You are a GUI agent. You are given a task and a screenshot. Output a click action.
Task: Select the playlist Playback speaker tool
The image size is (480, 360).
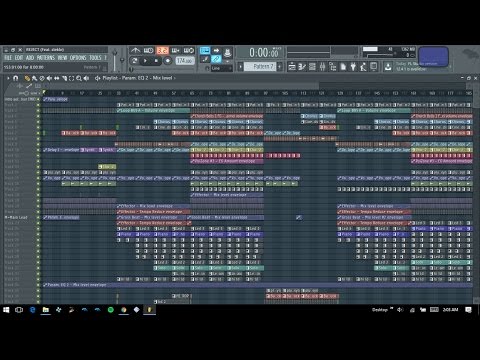(86, 78)
